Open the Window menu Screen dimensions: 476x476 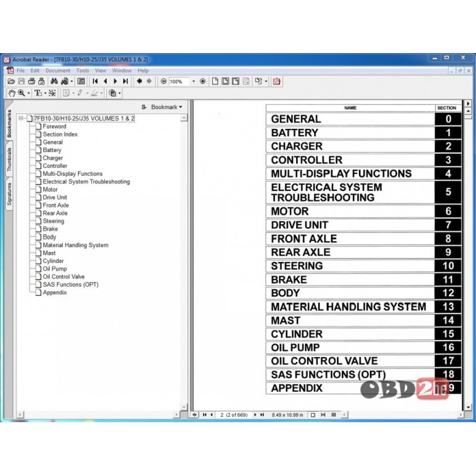(121, 71)
